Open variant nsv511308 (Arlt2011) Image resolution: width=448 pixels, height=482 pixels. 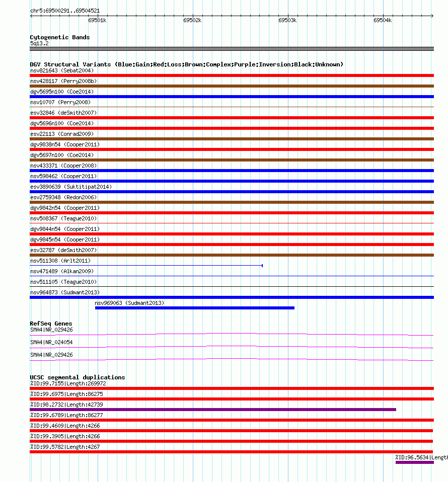[x=146, y=266]
